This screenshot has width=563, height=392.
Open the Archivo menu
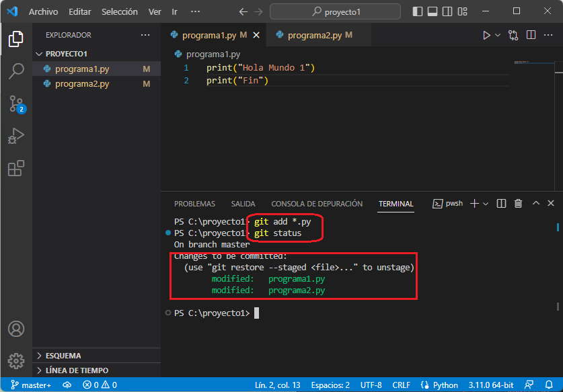coord(44,12)
